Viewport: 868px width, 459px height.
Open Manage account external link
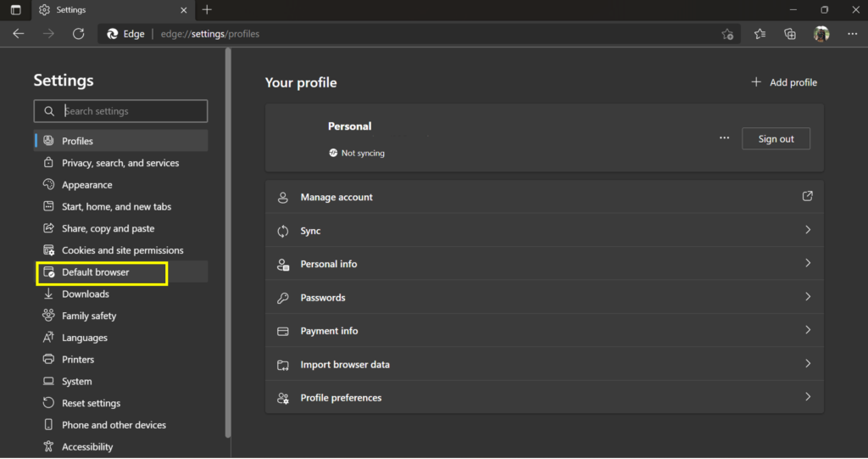[807, 197]
